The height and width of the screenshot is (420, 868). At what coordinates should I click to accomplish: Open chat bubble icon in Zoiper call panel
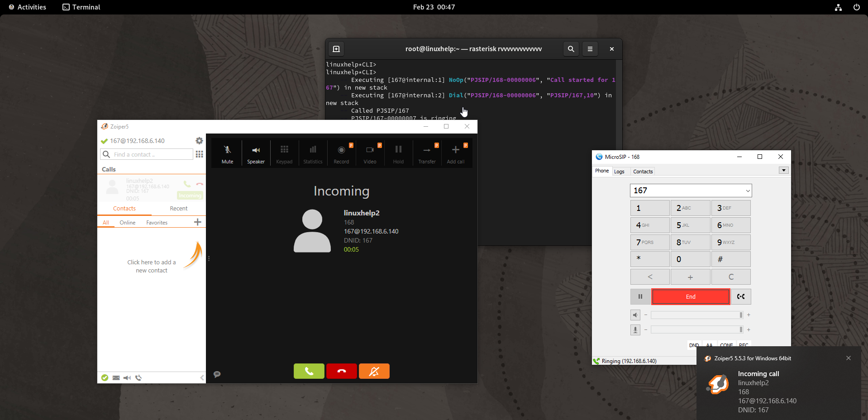(x=217, y=374)
